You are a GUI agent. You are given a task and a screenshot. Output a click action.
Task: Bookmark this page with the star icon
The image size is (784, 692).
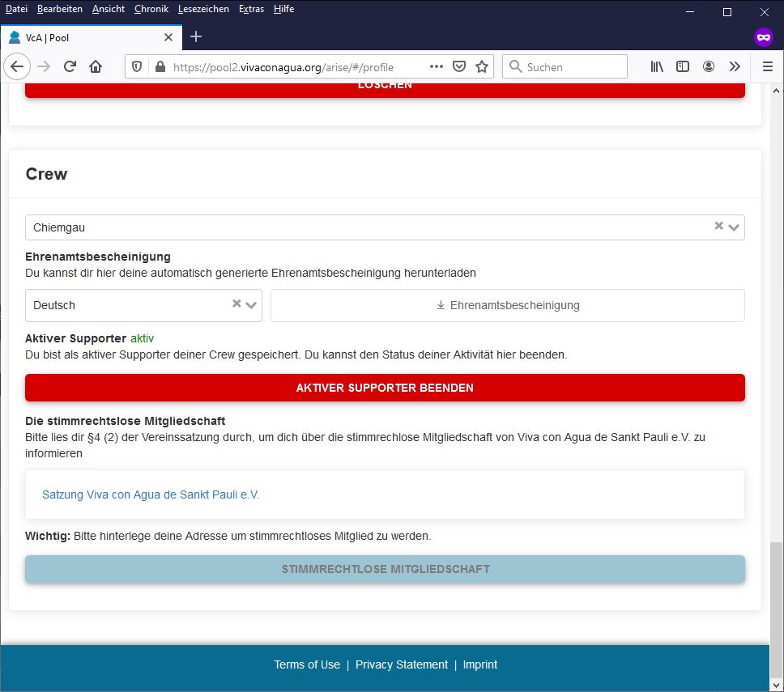482,66
